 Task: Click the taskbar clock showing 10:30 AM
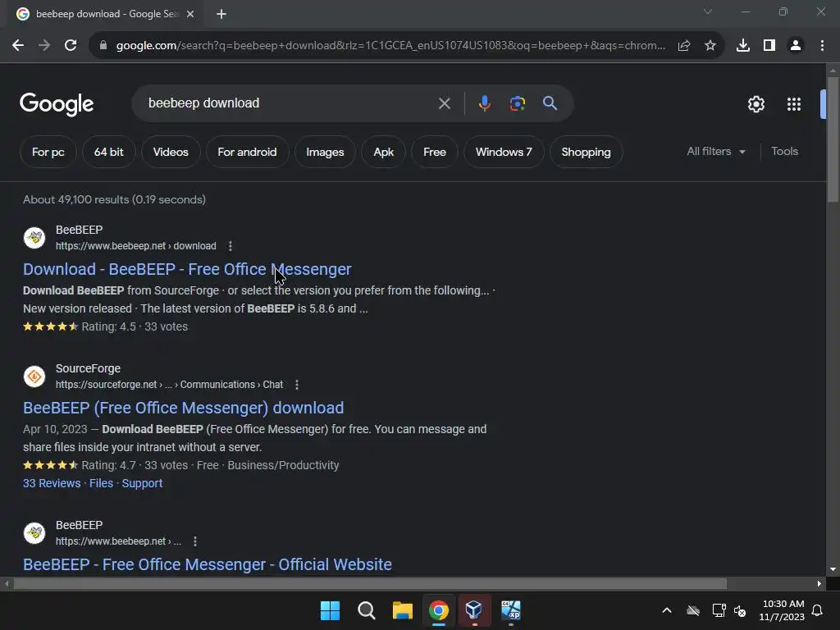point(782,610)
